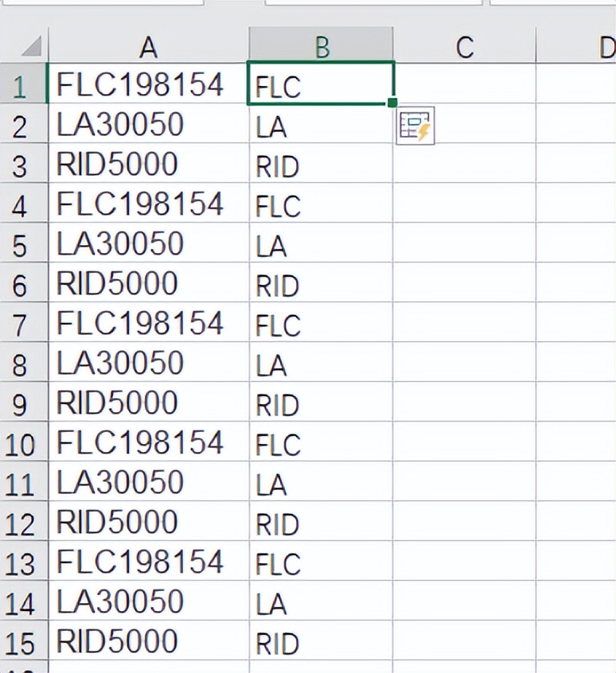Select row 9 header
The width and height of the screenshot is (616, 673).
tap(24, 402)
